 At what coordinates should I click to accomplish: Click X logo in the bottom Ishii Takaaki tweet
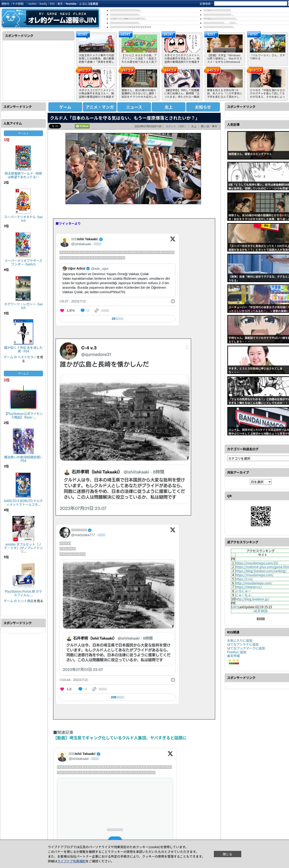pyautogui.click(x=170, y=754)
